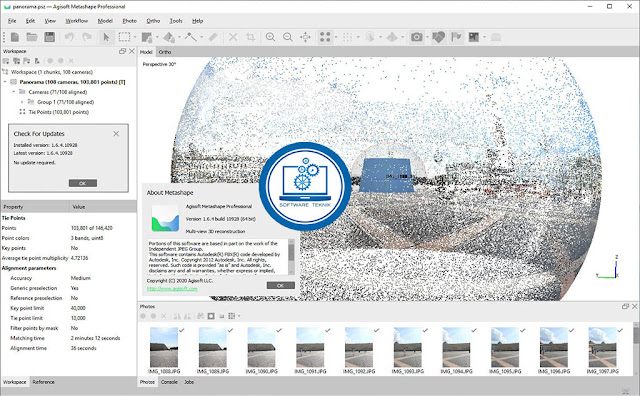
Task: Click the New document toolbar icon
Action: (15, 37)
